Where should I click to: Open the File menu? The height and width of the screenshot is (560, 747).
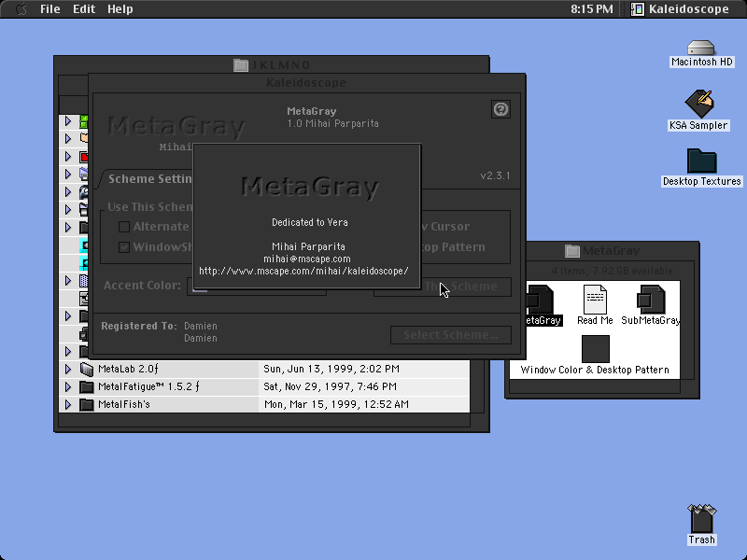50,8
